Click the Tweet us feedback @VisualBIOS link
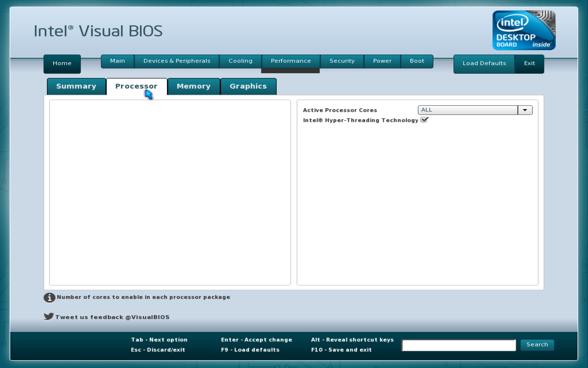The height and width of the screenshot is (368, 588). (112, 317)
